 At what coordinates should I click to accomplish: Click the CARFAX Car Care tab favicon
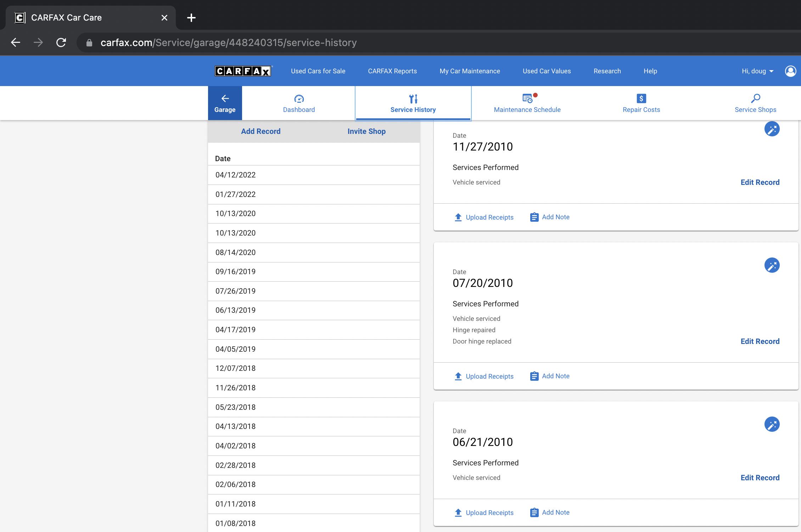pos(20,18)
